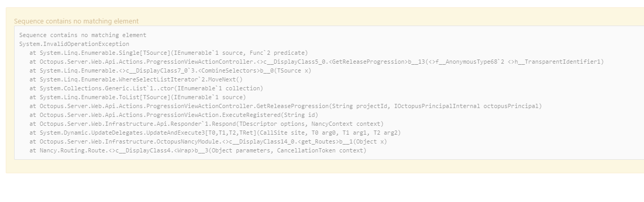The image size is (644, 202).
Task: Select the Enumerable.ToList[TSource] line
Action: click(x=138, y=97)
